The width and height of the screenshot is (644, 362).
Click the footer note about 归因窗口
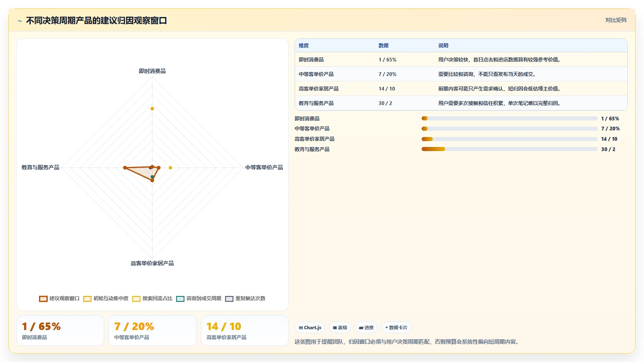pyautogui.click(x=407, y=342)
